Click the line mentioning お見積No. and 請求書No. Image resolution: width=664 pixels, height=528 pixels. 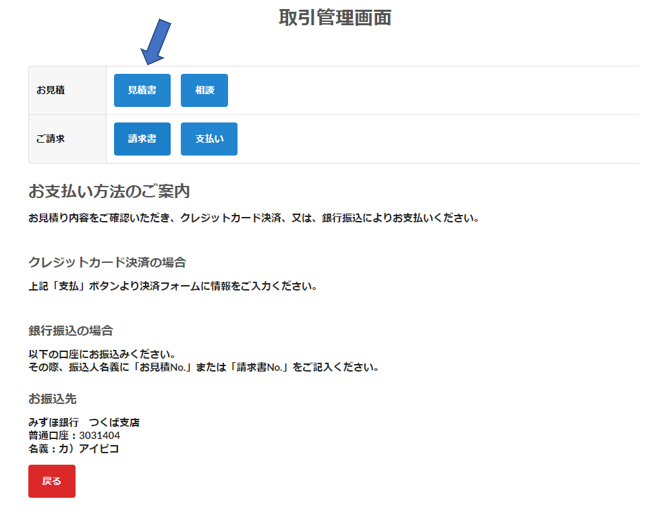click(x=204, y=367)
